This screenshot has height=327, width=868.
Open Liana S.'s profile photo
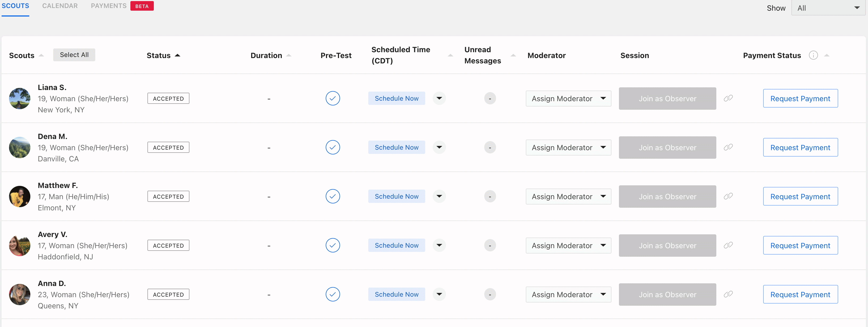19,99
